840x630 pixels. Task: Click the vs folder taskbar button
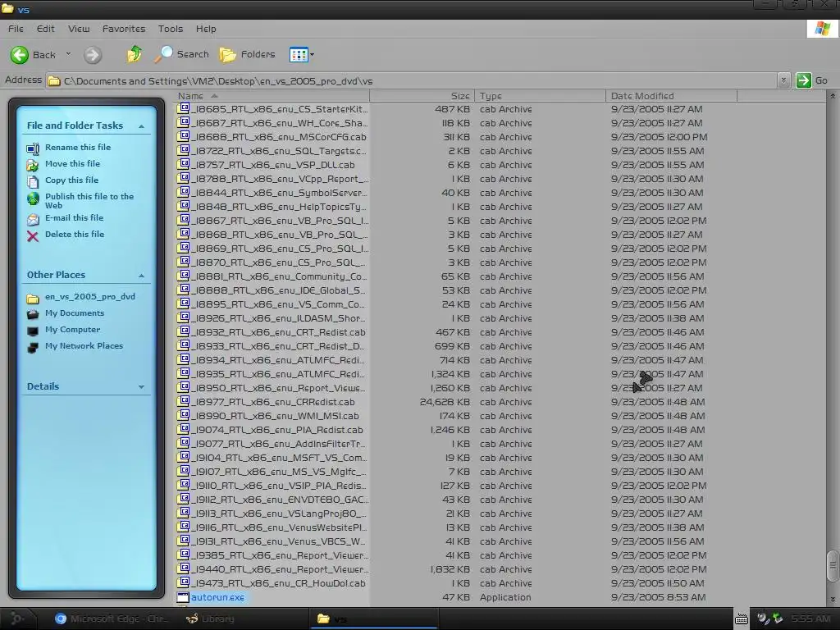click(x=374, y=619)
